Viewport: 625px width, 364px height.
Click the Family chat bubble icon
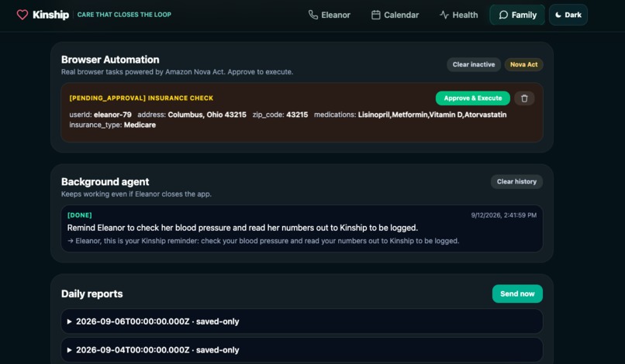pos(503,15)
